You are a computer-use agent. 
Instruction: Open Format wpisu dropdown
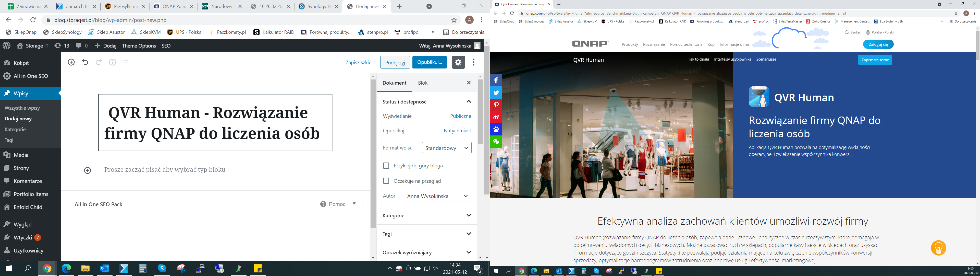coord(447,148)
